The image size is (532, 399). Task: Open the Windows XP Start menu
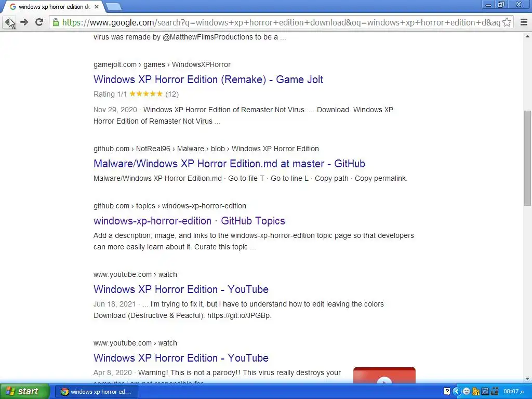click(x=24, y=392)
